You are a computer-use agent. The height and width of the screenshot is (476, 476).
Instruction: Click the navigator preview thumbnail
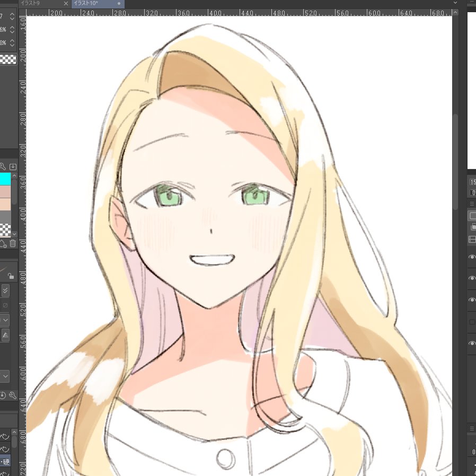pyautogui.click(x=471, y=91)
